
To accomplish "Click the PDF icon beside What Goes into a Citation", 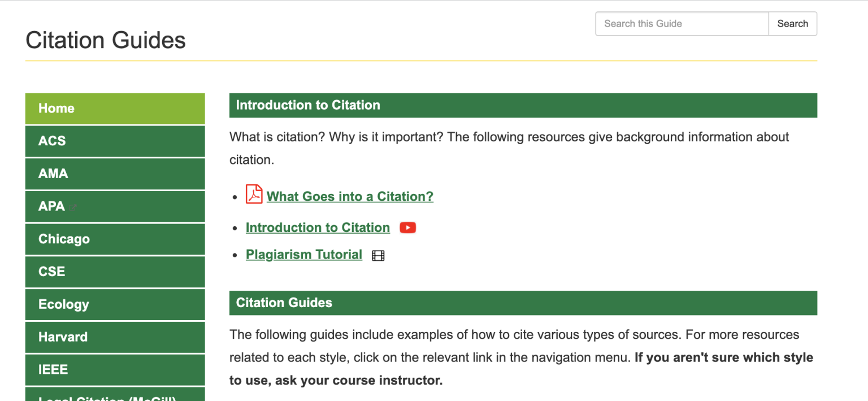I will (254, 194).
